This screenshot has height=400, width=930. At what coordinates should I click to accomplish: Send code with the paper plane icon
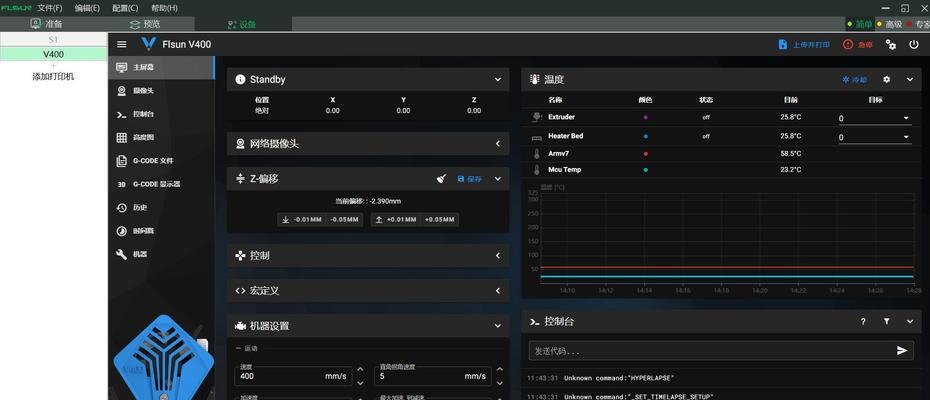pyautogui.click(x=902, y=351)
